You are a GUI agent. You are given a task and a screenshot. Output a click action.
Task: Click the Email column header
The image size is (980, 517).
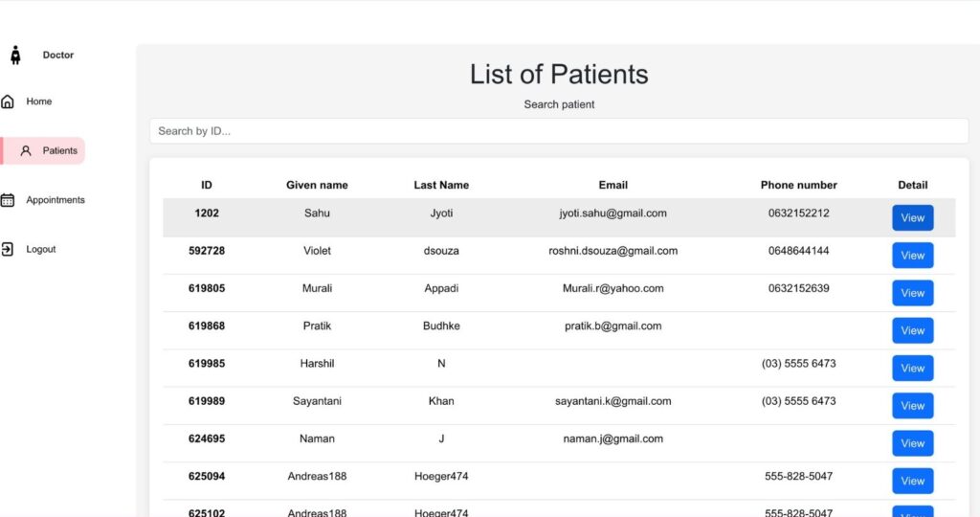612,185
